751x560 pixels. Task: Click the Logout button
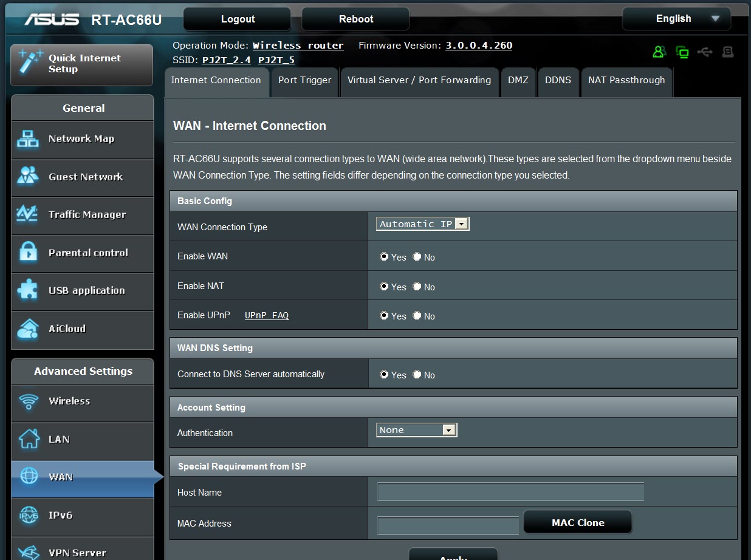point(238,19)
